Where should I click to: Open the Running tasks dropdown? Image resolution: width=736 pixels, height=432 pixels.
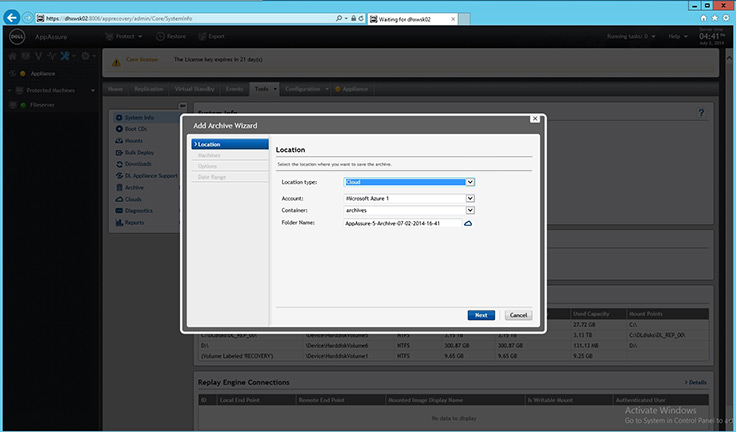630,36
